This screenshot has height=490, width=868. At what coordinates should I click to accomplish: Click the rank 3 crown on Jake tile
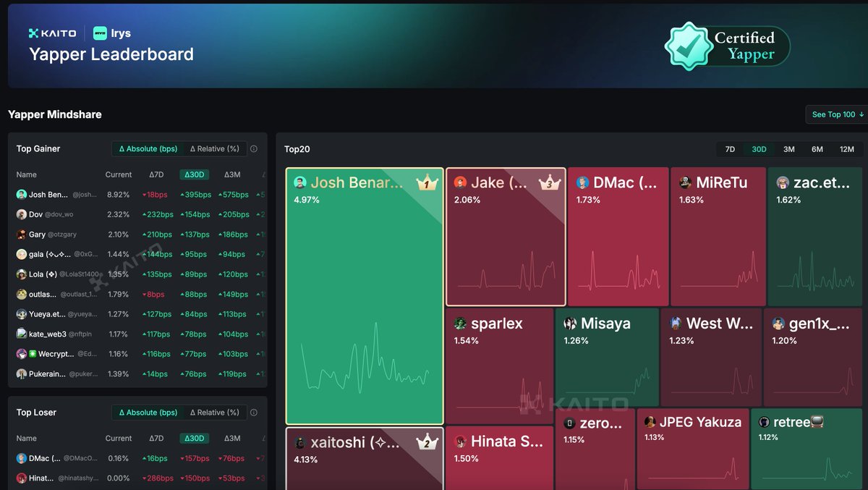click(x=550, y=182)
